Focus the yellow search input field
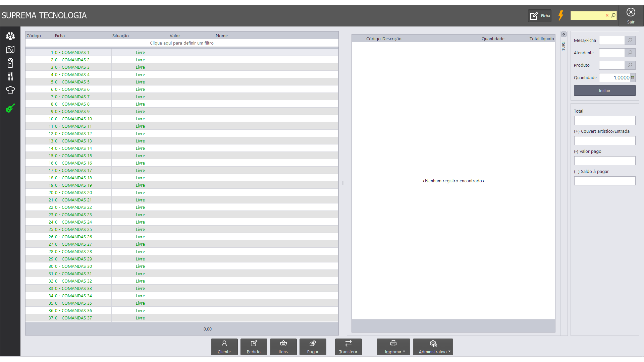Image resolution: width=644 pixels, height=362 pixels. point(588,15)
